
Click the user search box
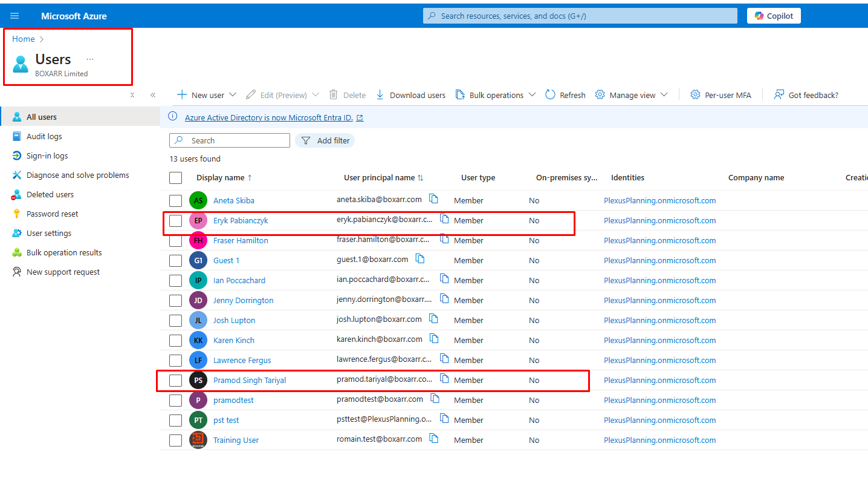pos(230,140)
